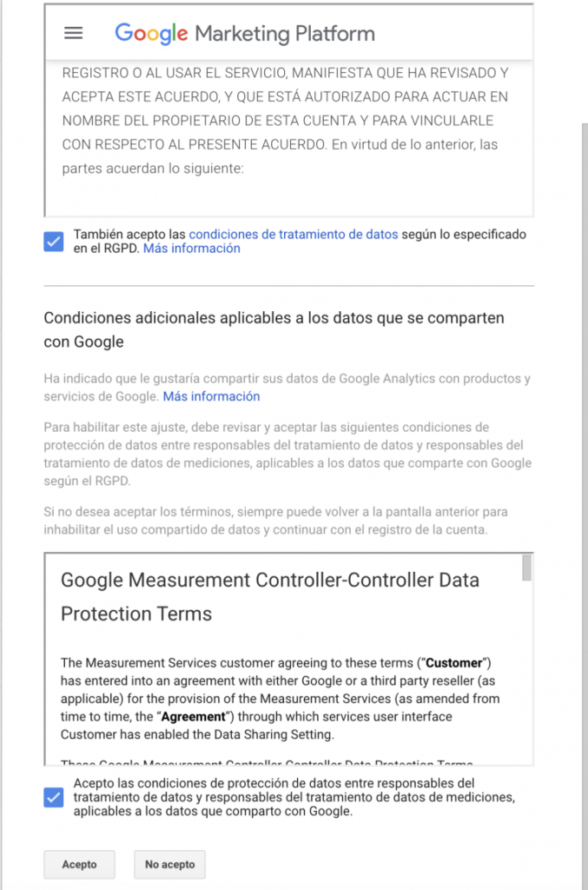The width and height of the screenshot is (588, 890).
Task: Click the Google Marketing Platform logo
Action: [245, 34]
